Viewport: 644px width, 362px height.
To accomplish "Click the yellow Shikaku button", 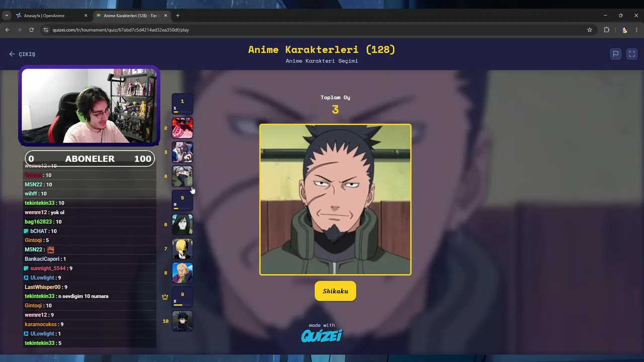I will click(x=335, y=291).
